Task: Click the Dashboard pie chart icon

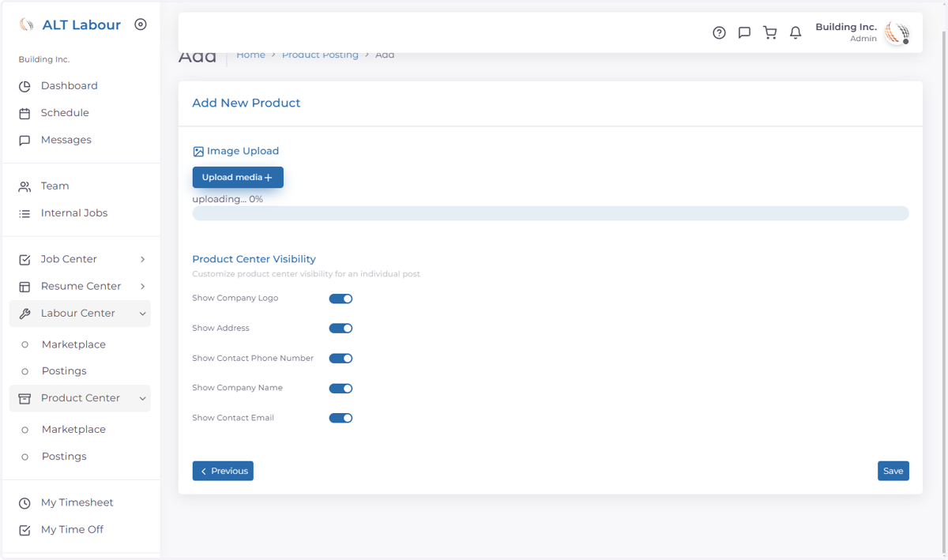Action: [x=24, y=86]
